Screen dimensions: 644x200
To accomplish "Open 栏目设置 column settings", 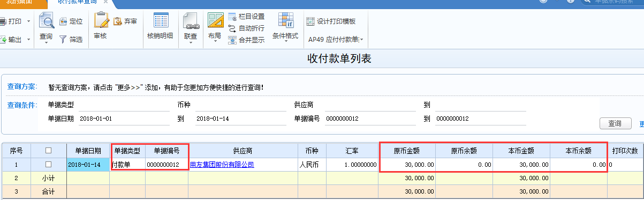I will click(x=246, y=17).
